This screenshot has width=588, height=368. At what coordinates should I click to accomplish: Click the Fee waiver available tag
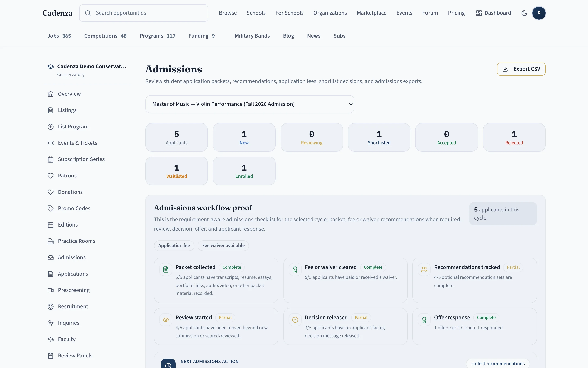(x=223, y=246)
